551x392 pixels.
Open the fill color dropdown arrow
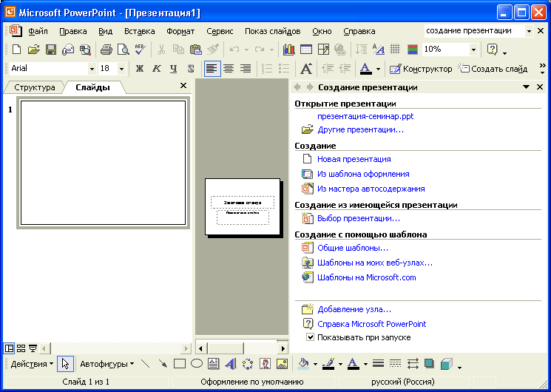point(315,364)
